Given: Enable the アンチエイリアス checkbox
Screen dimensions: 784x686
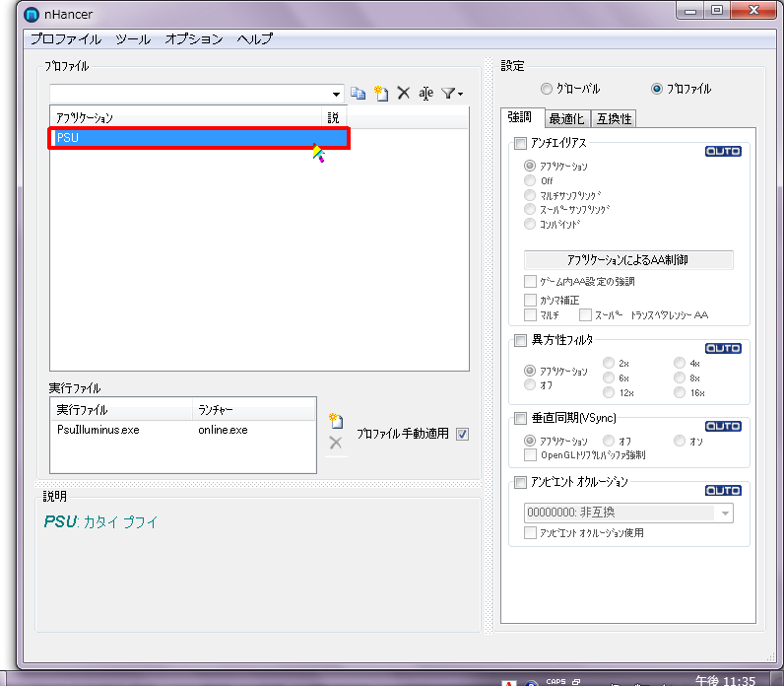Looking at the screenshot, I should coord(520,144).
